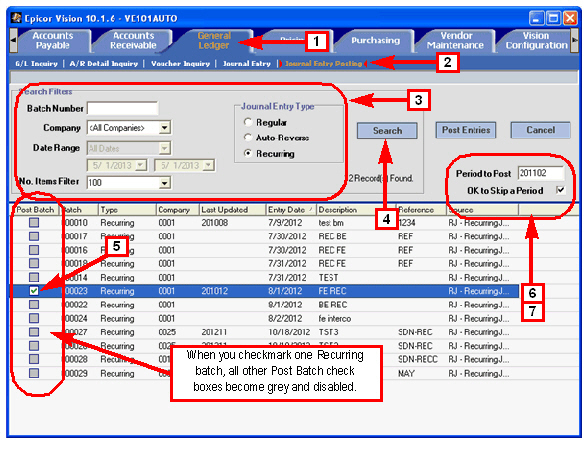Open the Journal Entry menu item
This screenshot has height=469, width=585.
point(247,64)
